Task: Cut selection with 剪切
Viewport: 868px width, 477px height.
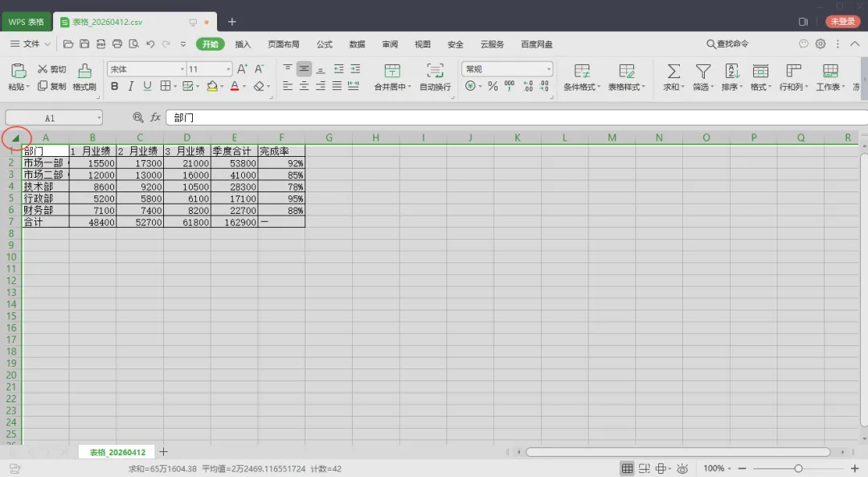Action: tap(52, 69)
